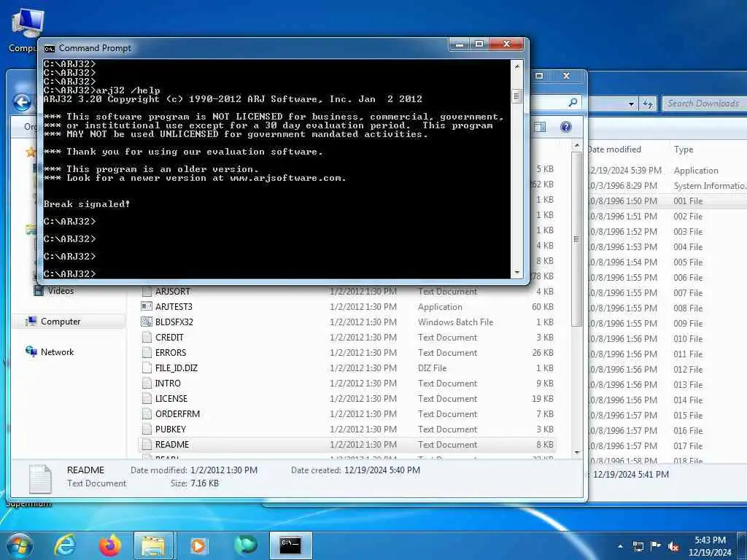Click the Computer icon in navigation pane
The image size is (747, 560).
pyautogui.click(x=31, y=322)
